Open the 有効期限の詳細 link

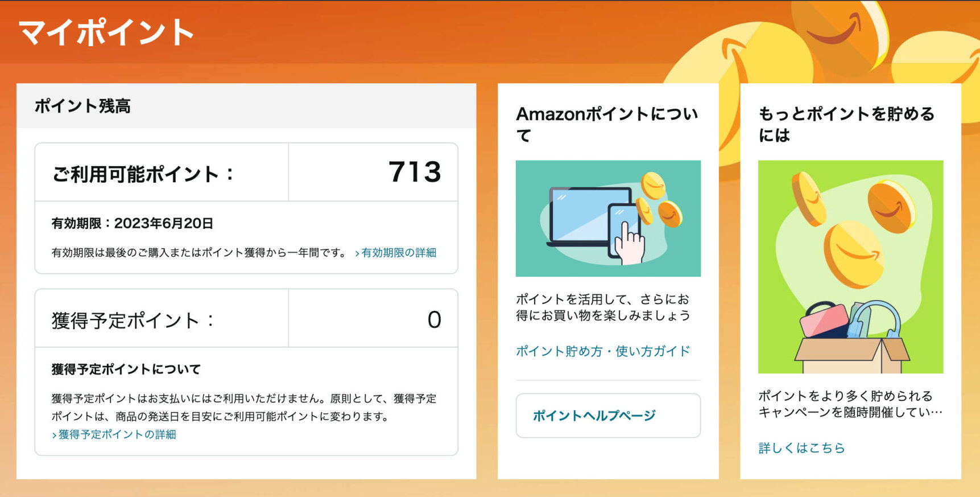click(x=399, y=253)
